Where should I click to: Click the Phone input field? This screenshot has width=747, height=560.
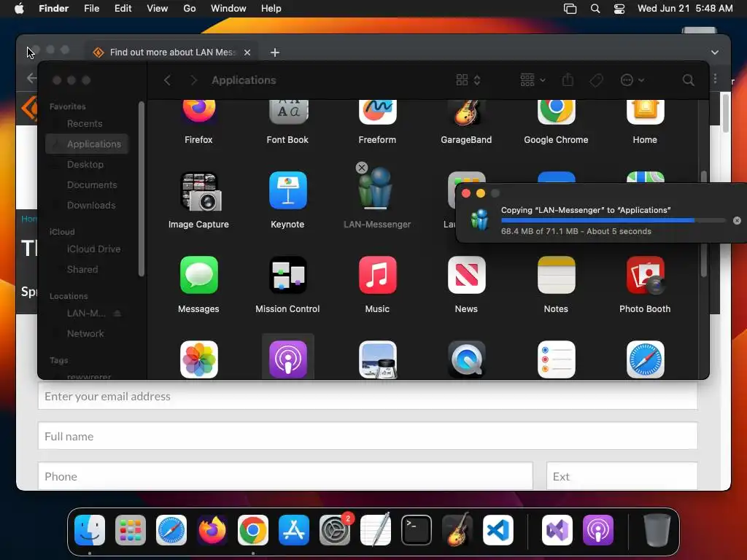(285, 476)
